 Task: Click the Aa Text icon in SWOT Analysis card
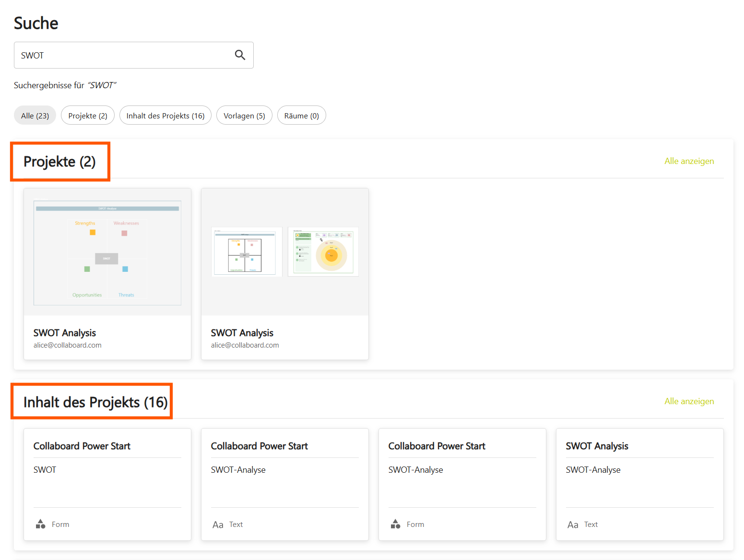pos(573,525)
